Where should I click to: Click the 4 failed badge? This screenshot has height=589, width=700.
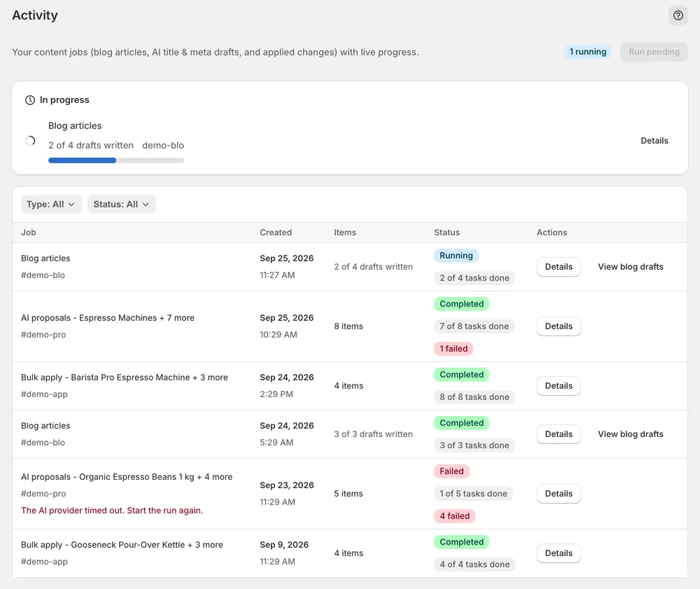[454, 516]
